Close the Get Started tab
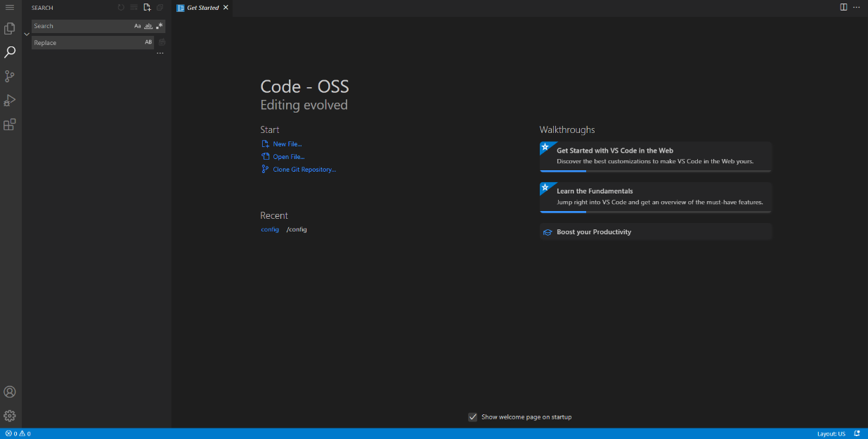Viewport: 868px width, 439px height. pyautogui.click(x=226, y=8)
